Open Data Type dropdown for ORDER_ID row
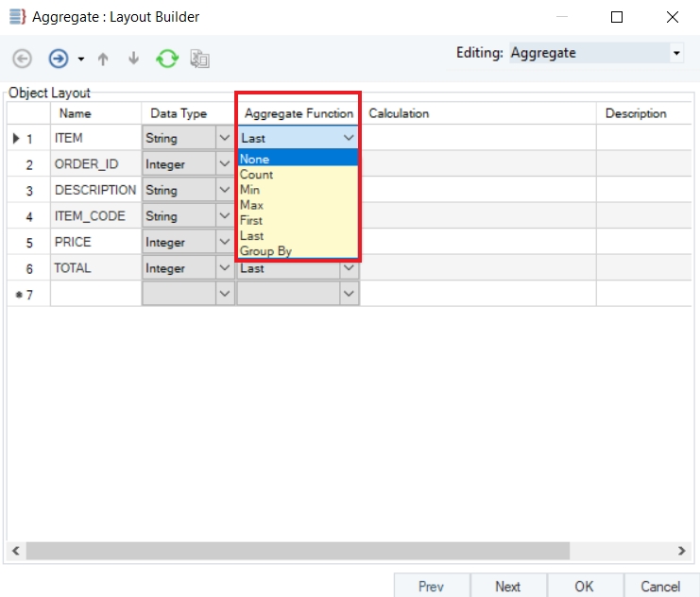 tap(225, 164)
